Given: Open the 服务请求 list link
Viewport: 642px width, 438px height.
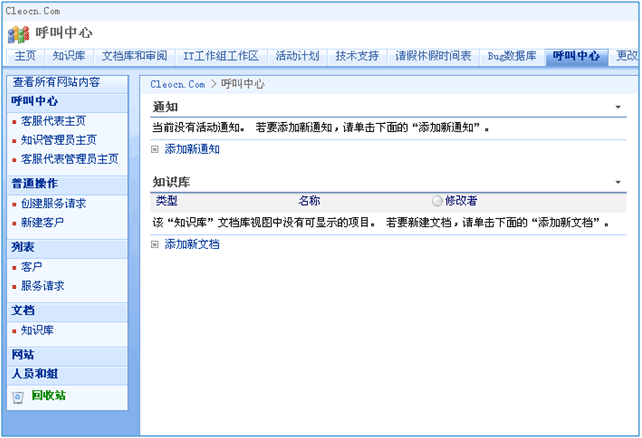Looking at the screenshot, I should (43, 286).
